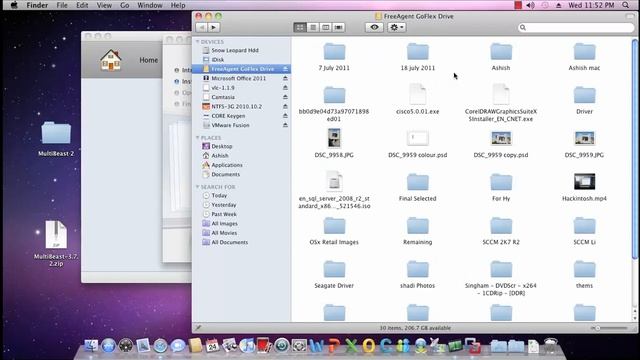Open the File menu
This screenshot has width=640, height=360.
click(x=62, y=5)
